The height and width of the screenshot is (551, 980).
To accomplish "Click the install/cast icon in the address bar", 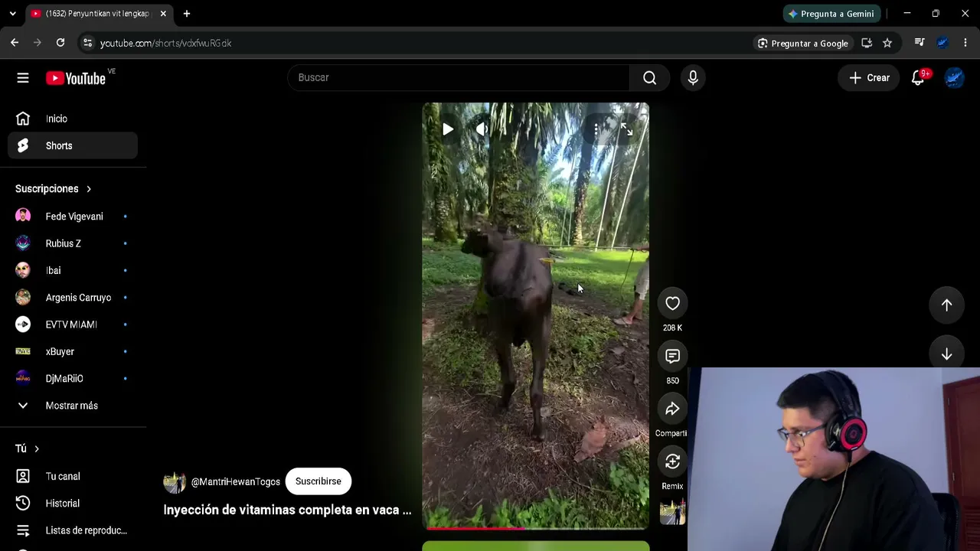I will click(x=867, y=43).
